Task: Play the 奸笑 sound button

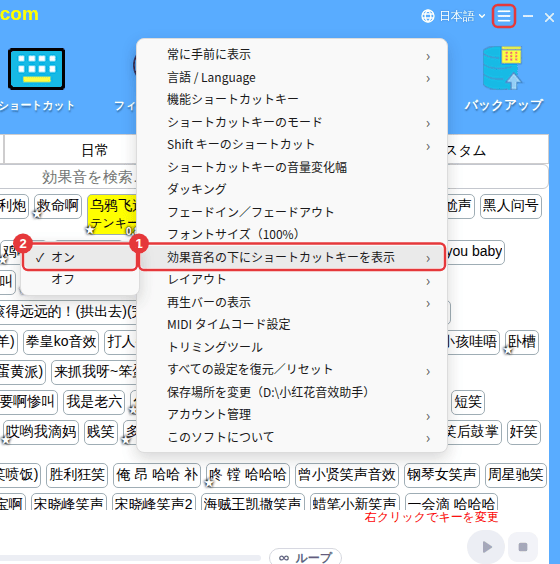Action: pyautogui.click(x=524, y=432)
